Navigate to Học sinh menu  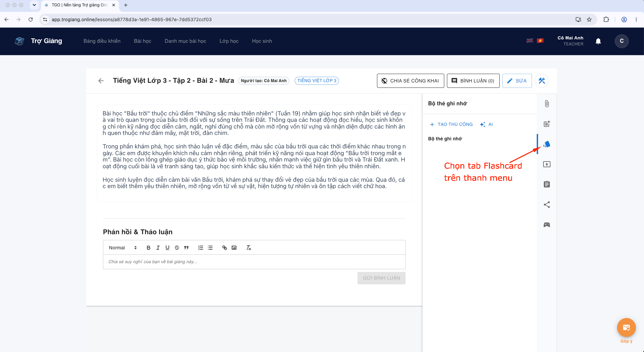(262, 41)
